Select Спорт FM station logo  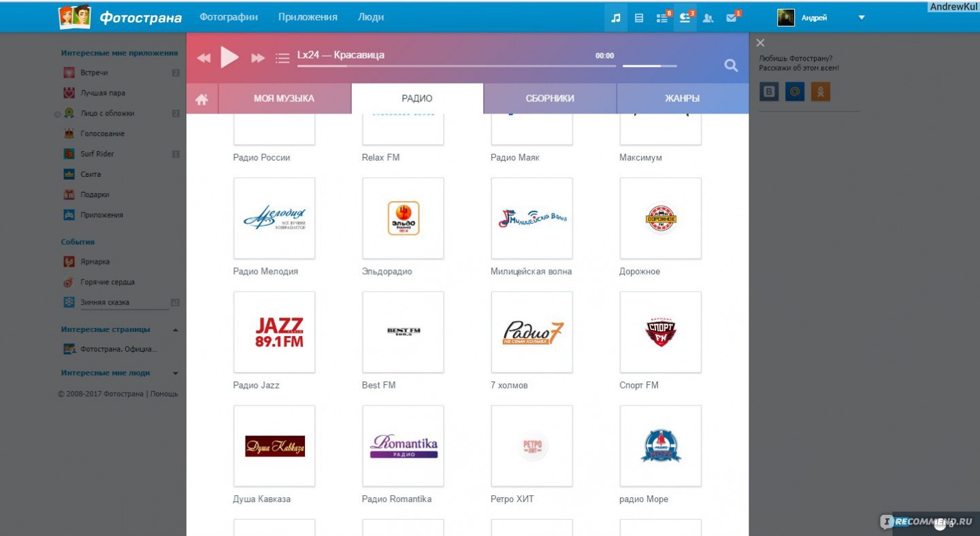660,332
